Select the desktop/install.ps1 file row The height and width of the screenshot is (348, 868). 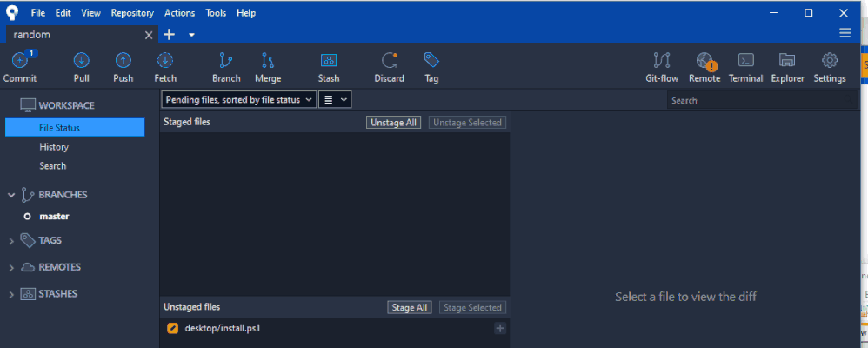tap(334, 328)
